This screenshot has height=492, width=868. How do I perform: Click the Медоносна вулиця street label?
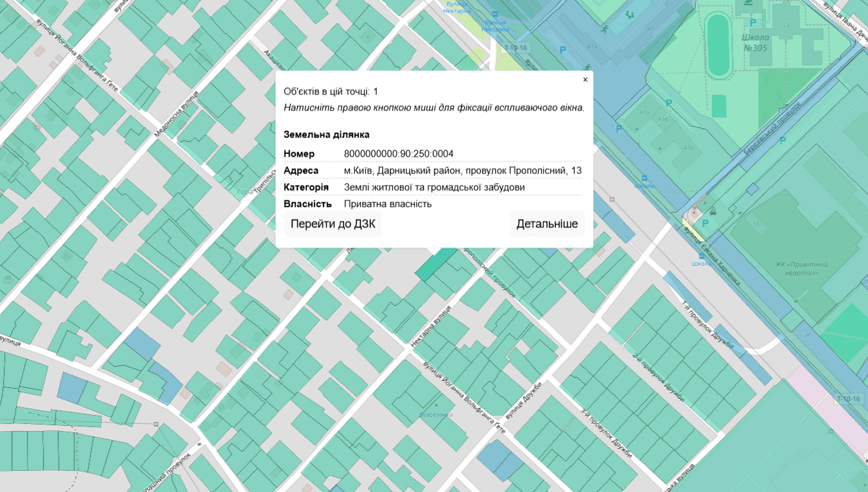pyautogui.click(x=177, y=114)
